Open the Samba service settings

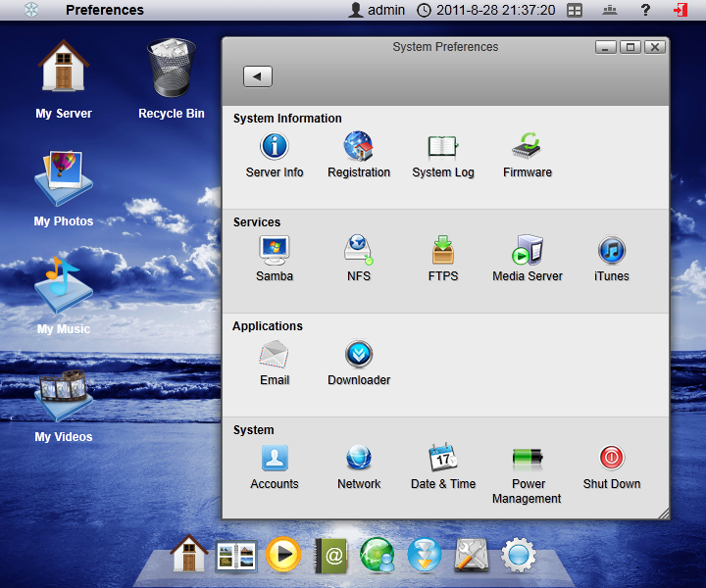275,252
